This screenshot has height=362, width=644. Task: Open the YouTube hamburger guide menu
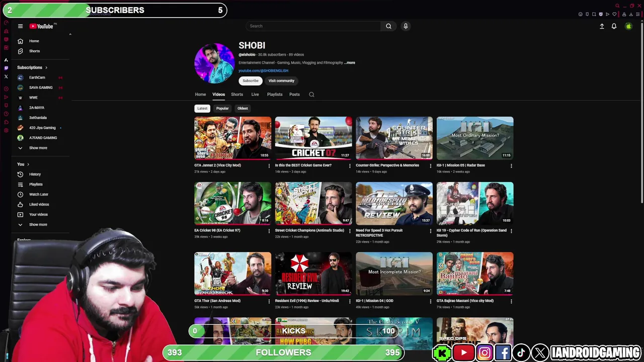click(x=20, y=26)
